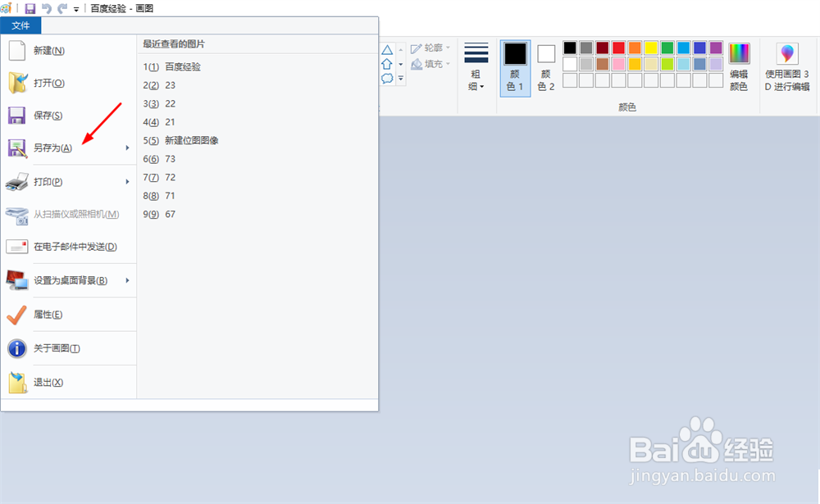
Task: Click 使用画图 3D 进行编辑 button
Action: [x=787, y=68]
